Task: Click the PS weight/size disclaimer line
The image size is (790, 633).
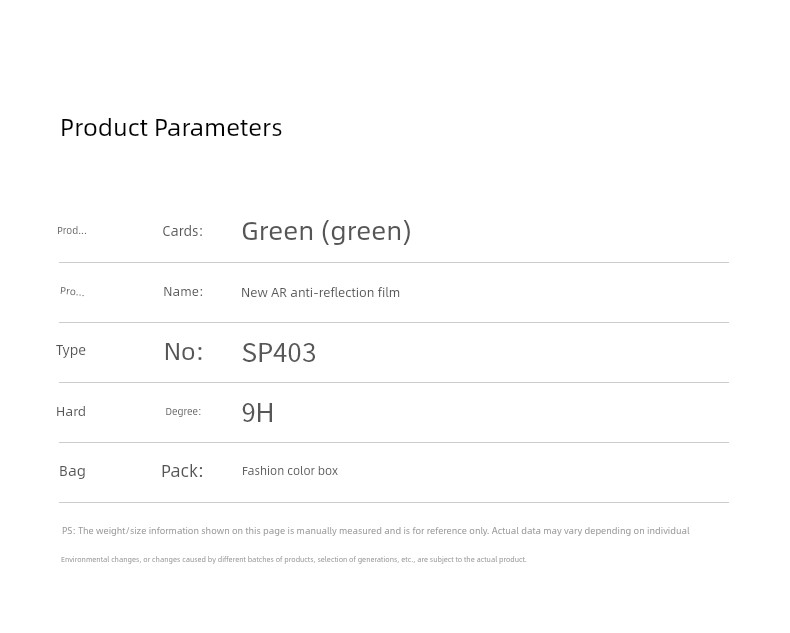Action: click(375, 531)
